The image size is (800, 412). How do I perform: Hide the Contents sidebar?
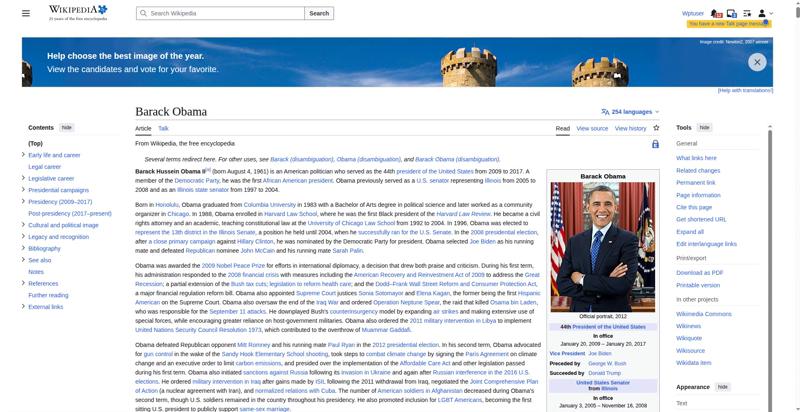click(67, 127)
